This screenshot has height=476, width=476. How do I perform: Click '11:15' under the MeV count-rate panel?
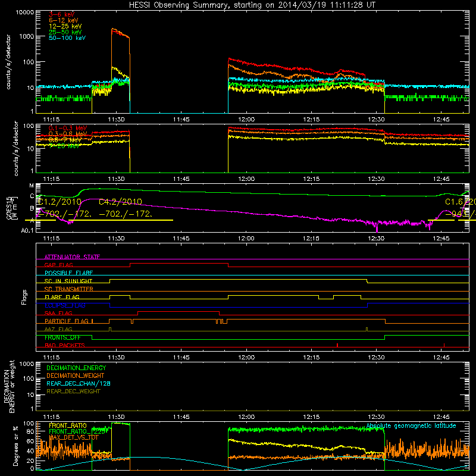tap(51, 179)
